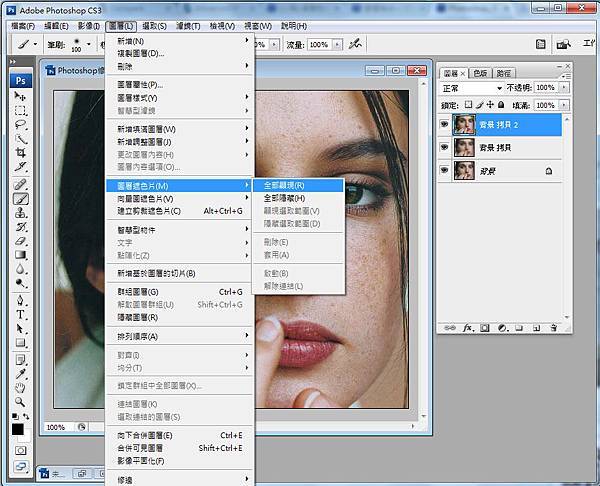This screenshot has height=486, width=600.
Task: Select the Move tool in the toolbox
Action: [x=20, y=96]
